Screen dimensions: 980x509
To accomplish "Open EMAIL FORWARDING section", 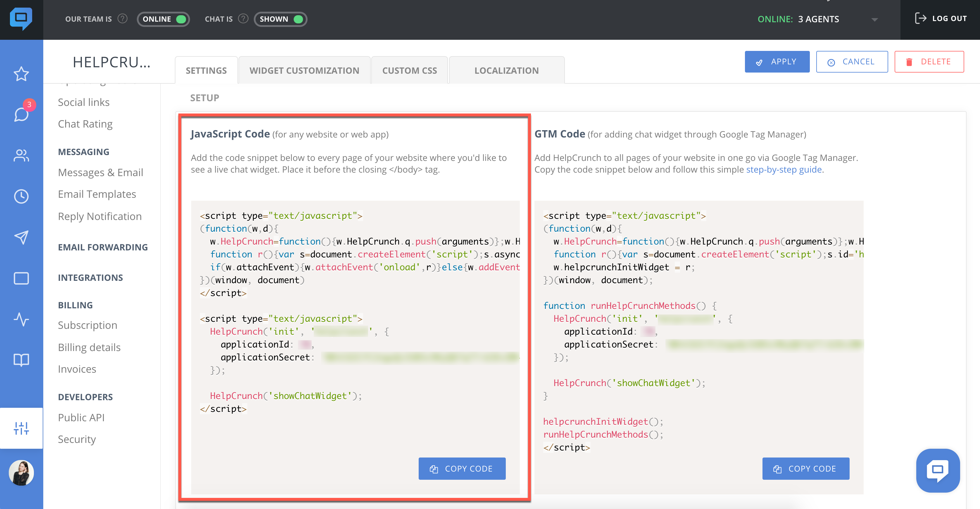I will (x=103, y=247).
